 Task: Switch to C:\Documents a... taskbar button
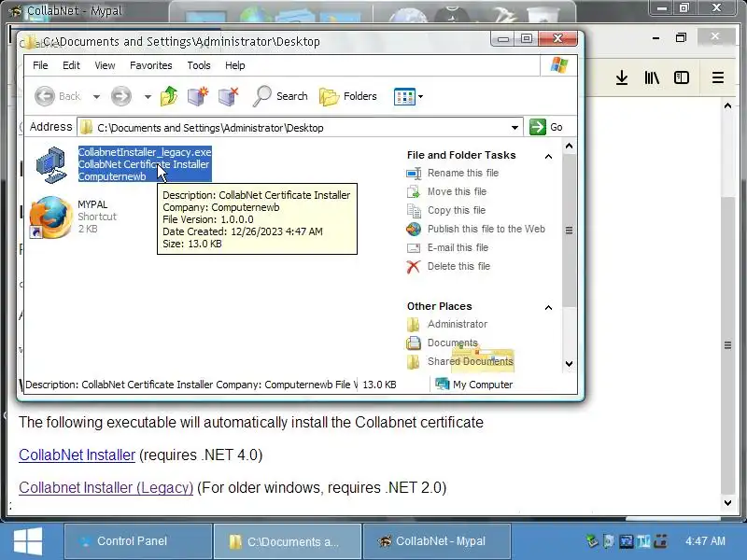(x=288, y=541)
